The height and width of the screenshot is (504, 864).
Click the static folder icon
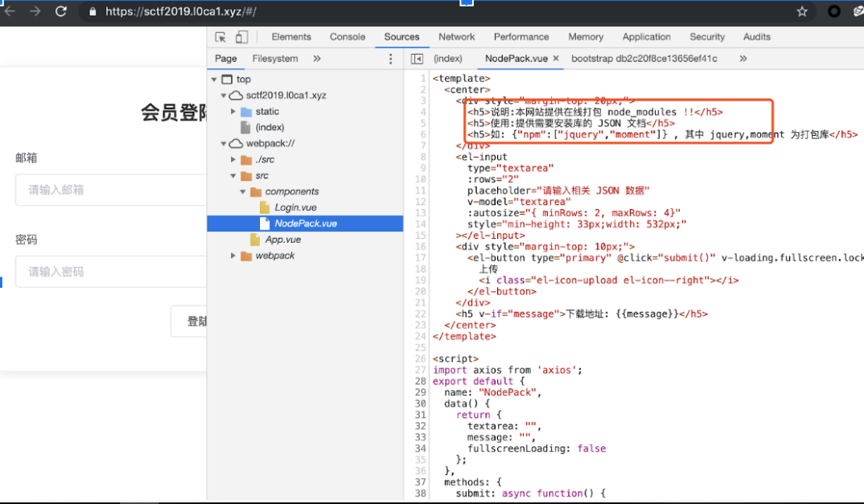(x=246, y=112)
